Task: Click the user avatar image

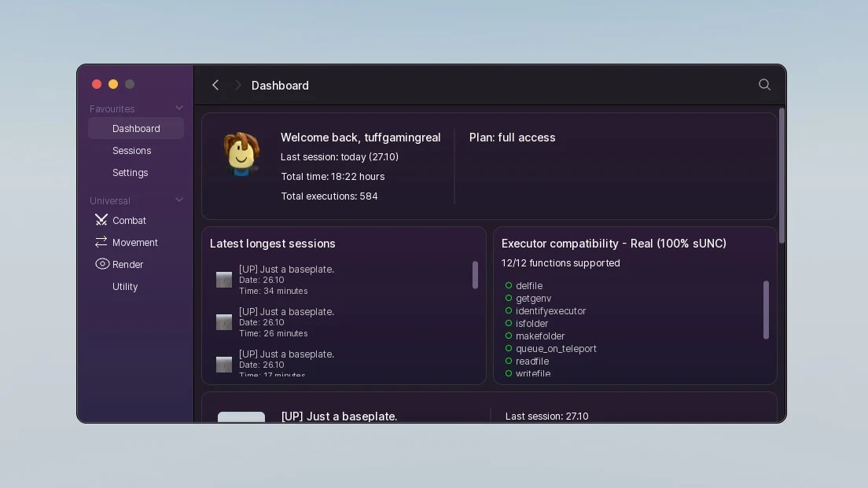Action: (x=241, y=154)
